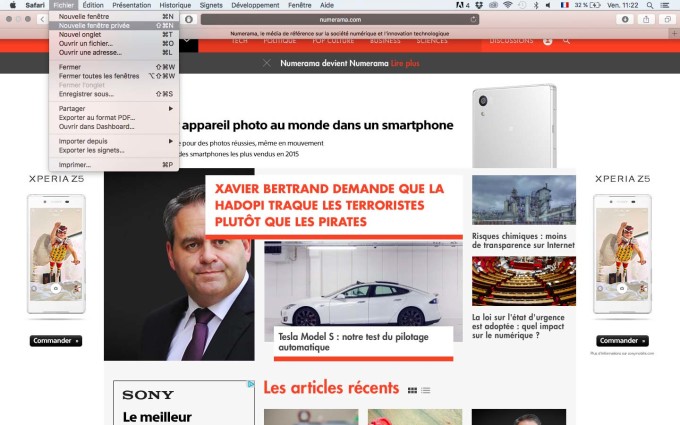Select Ouvrir un fichier…
Screen dimensions: 680x425
114,43
